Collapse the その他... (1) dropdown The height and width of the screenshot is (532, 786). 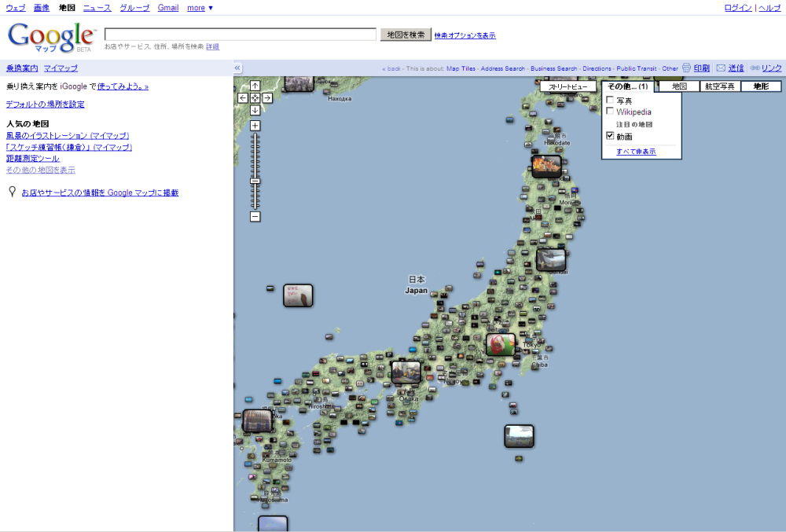coord(627,86)
